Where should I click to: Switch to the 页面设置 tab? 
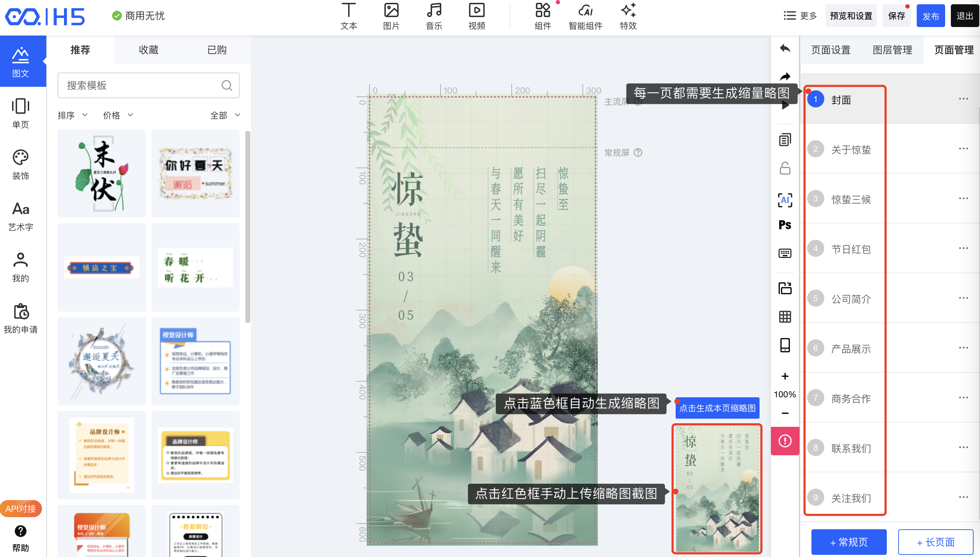(831, 50)
